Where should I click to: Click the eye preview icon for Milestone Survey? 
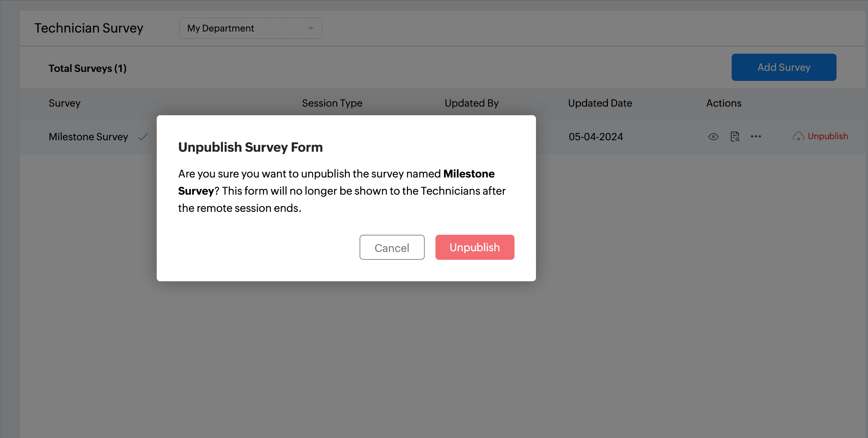(713, 137)
